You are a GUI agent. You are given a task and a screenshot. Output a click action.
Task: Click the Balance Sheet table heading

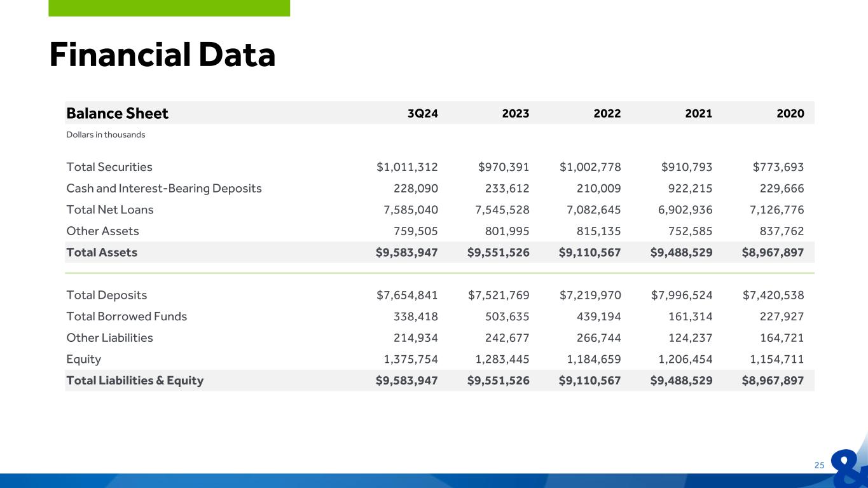(117, 113)
